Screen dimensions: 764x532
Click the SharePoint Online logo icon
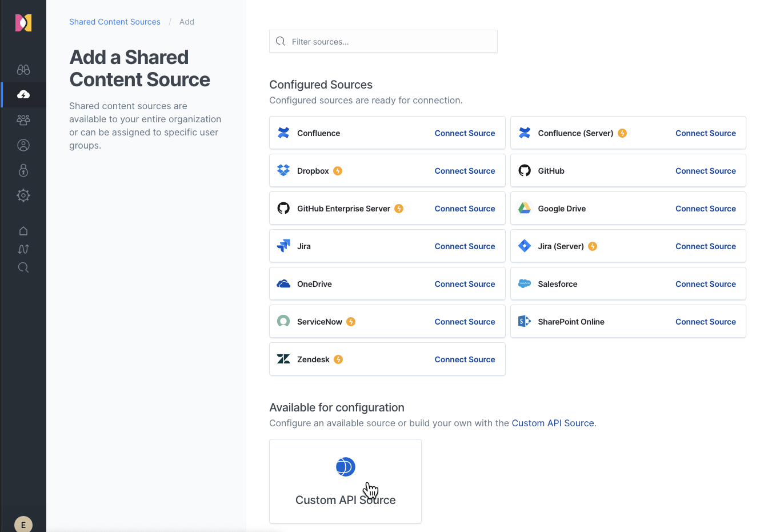525,321
